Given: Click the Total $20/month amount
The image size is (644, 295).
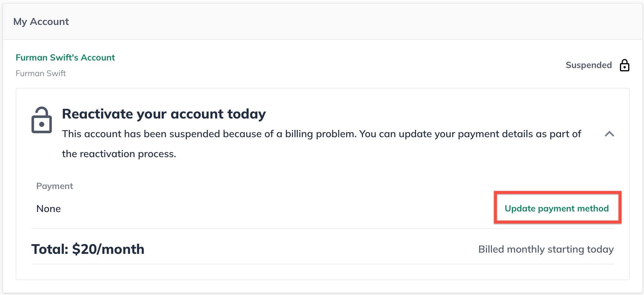Looking at the screenshot, I should coord(88,249).
